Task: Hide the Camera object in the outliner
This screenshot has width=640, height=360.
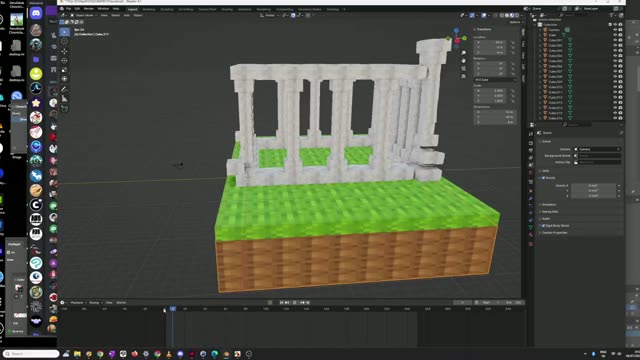Action: pos(615,30)
